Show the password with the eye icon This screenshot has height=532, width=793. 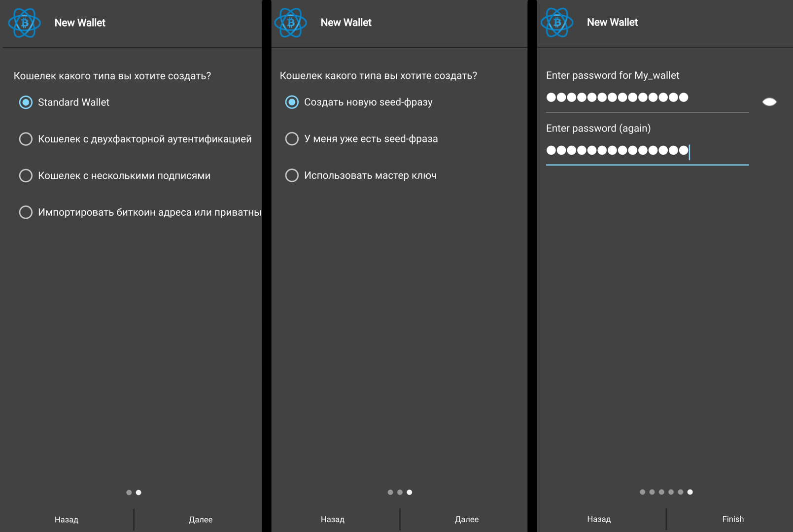(769, 102)
